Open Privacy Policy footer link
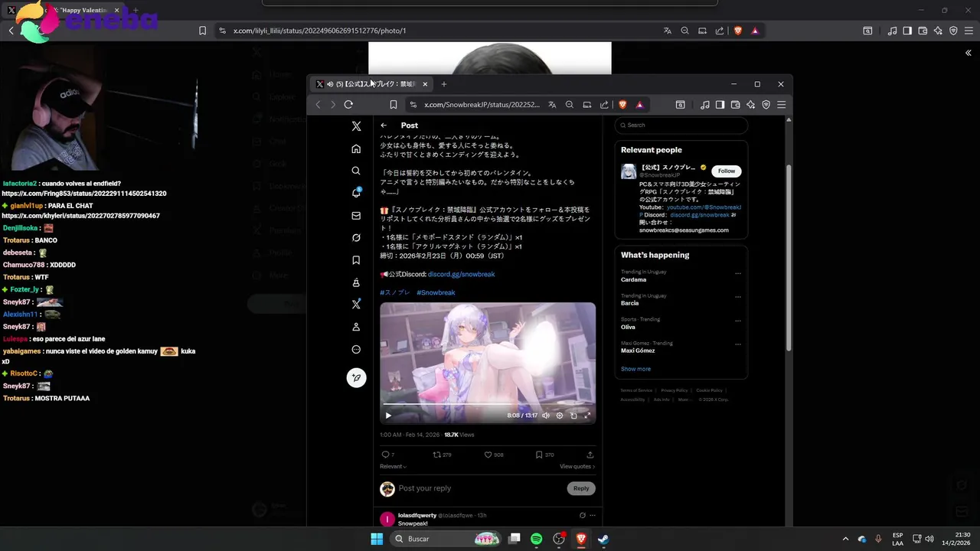The width and height of the screenshot is (980, 551). (675, 390)
